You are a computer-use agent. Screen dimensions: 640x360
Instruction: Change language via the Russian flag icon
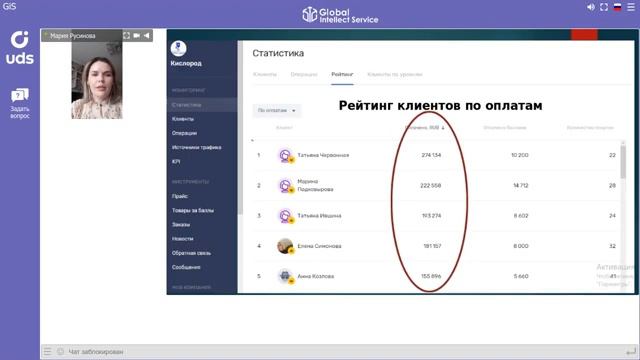pyautogui.click(x=618, y=7)
